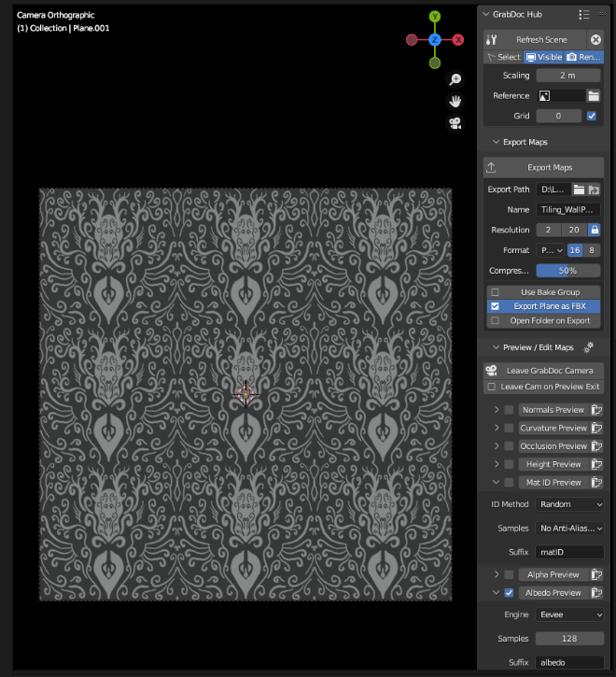Export the Normals map only icon

596,410
